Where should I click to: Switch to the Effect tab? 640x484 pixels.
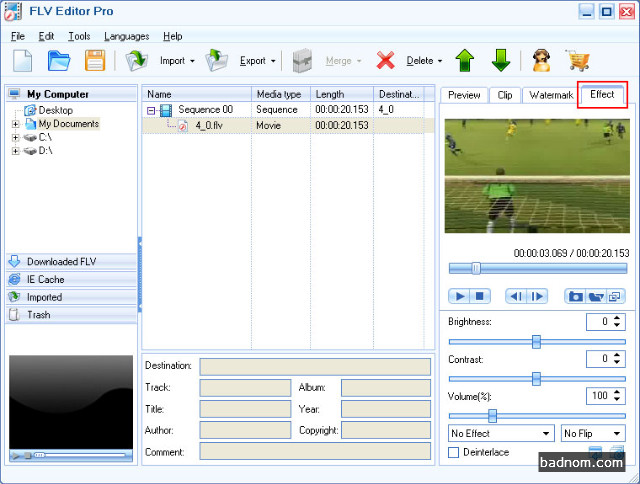click(x=602, y=94)
